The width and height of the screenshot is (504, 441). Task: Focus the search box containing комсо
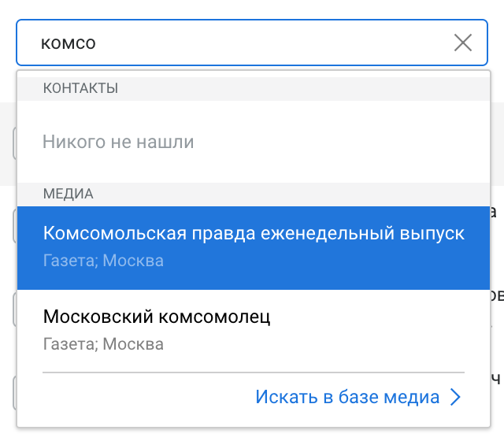(x=236, y=43)
